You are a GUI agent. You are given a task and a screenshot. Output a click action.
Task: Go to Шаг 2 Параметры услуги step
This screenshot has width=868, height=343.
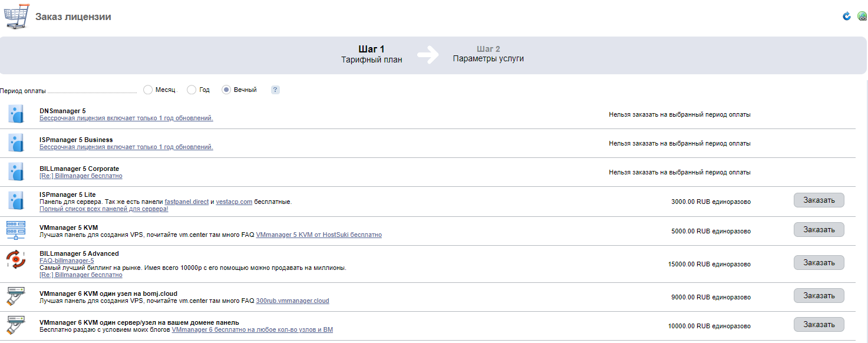coord(488,54)
